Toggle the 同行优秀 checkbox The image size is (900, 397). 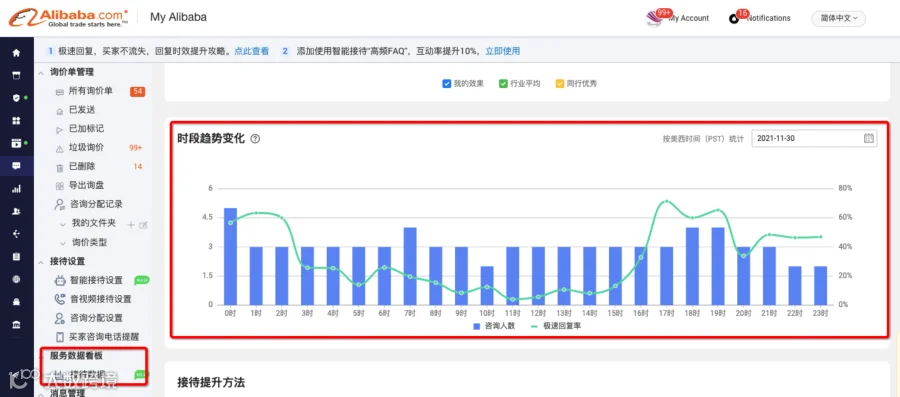click(x=560, y=84)
